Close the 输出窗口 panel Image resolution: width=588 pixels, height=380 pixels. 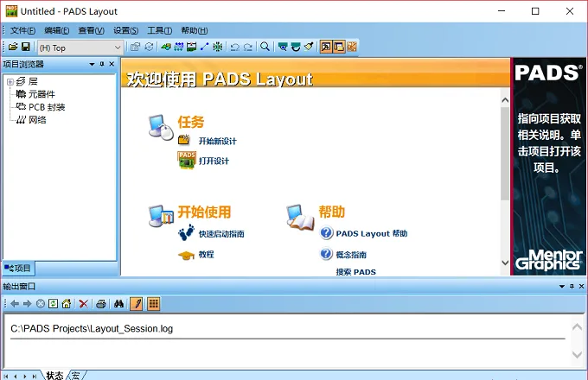[581, 286]
